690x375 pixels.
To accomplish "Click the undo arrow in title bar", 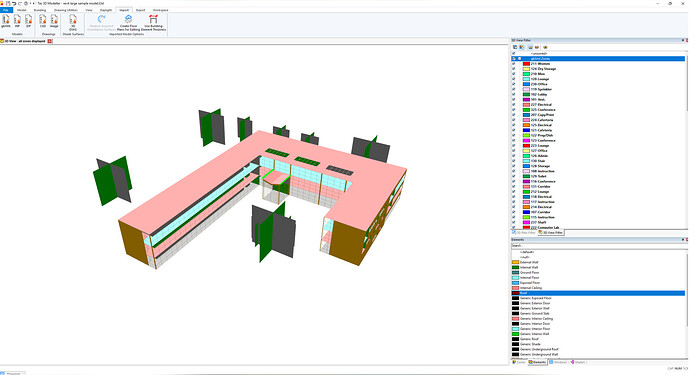I will (x=14, y=3).
